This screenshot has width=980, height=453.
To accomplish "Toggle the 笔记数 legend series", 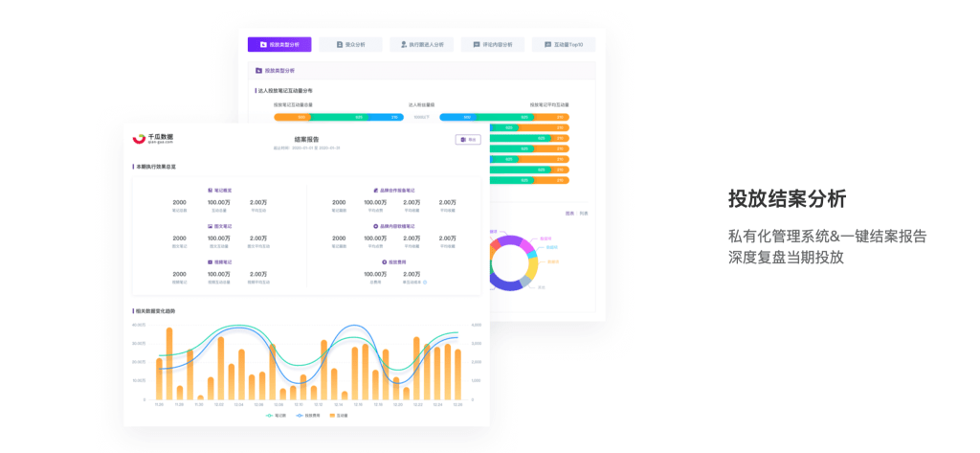I will (x=275, y=416).
